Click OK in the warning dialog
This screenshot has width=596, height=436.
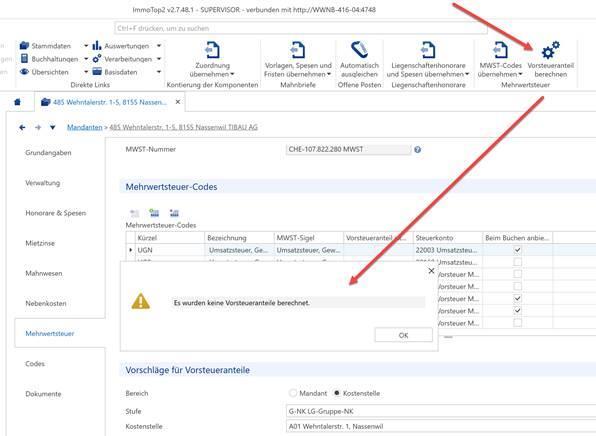403,335
